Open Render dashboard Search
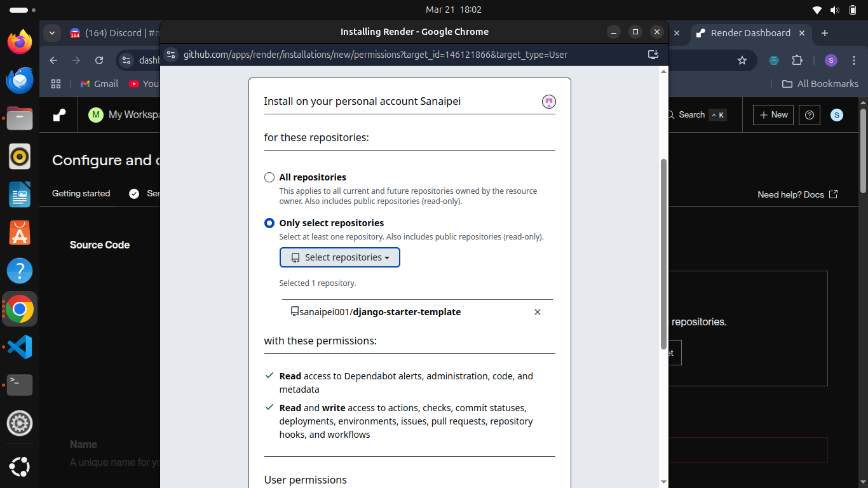Screen dimensions: 868x488 pyautogui.click(x=696, y=115)
